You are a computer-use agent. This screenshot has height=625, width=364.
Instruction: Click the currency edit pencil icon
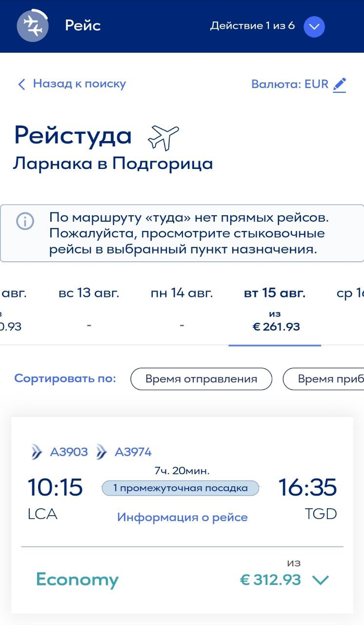pyautogui.click(x=339, y=84)
